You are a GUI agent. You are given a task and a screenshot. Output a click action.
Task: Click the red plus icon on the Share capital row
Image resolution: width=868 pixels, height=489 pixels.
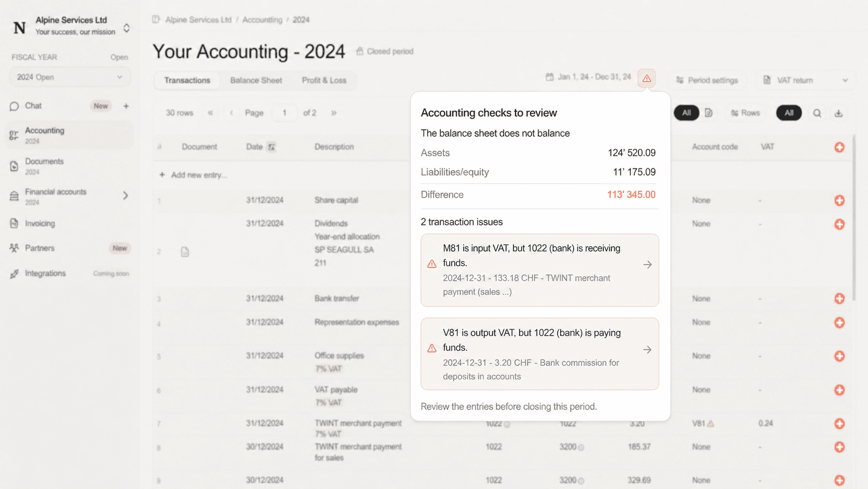tap(839, 201)
